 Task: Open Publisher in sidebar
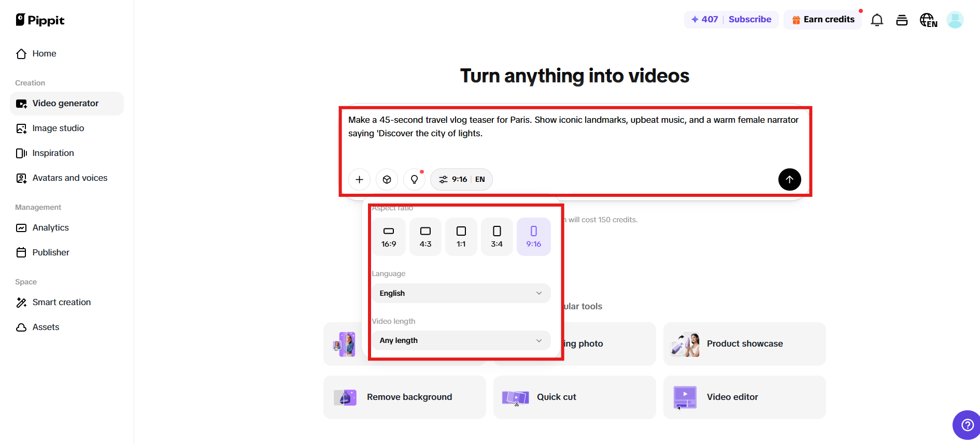click(67, 253)
